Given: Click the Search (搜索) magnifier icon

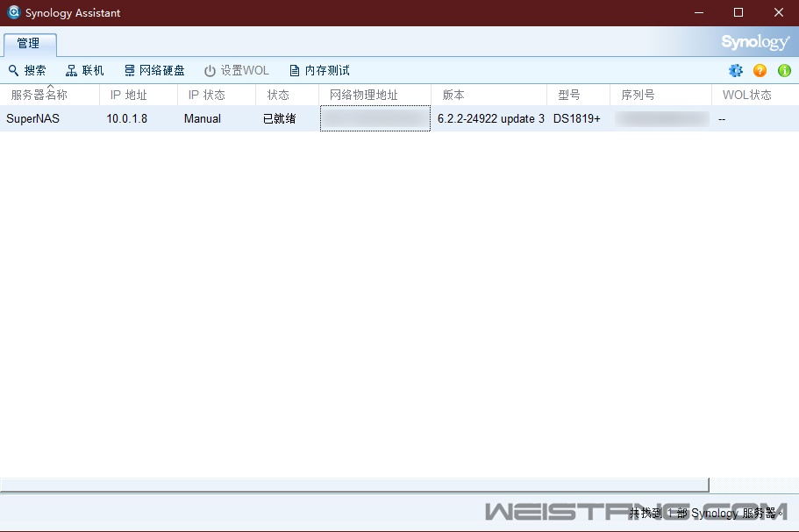Looking at the screenshot, I should point(13,71).
